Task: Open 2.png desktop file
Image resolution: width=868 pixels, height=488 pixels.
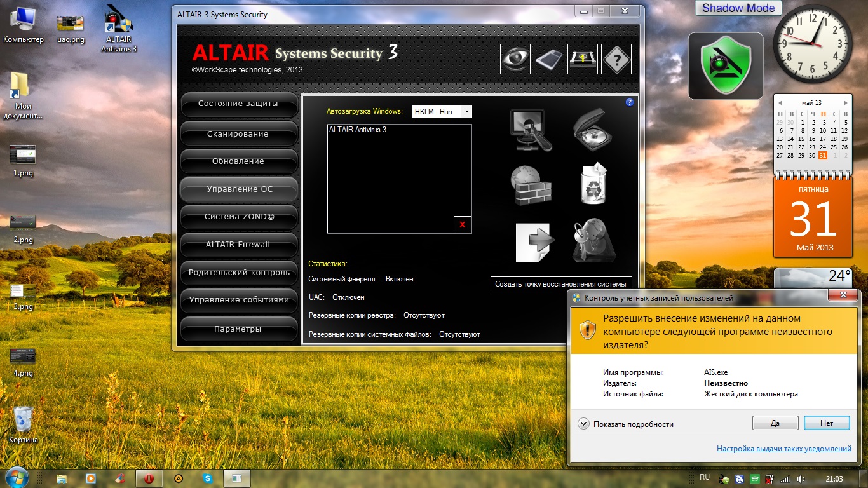Action: [24, 229]
